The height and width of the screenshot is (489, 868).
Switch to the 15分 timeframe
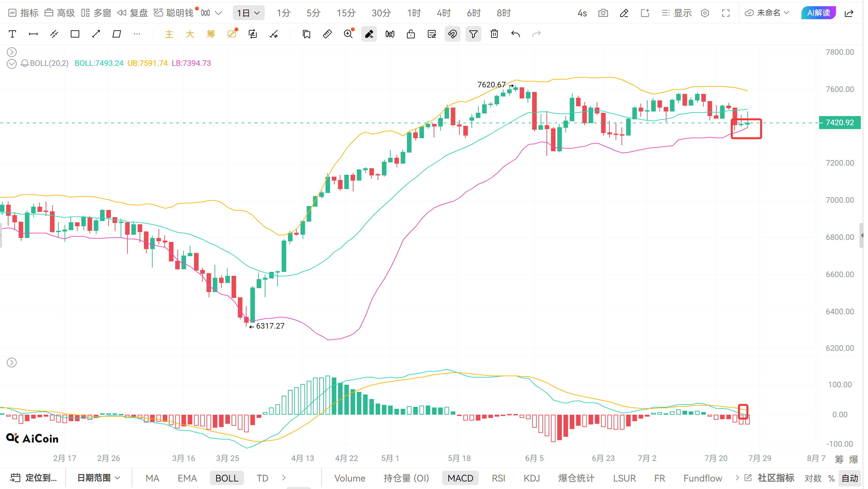pos(346,13)
